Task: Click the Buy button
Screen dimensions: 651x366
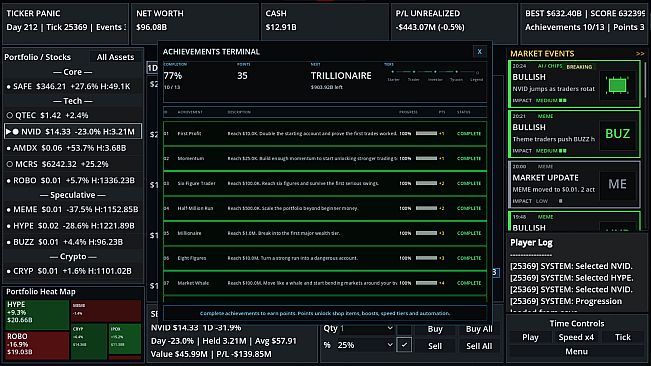Action: click(435, 329)
